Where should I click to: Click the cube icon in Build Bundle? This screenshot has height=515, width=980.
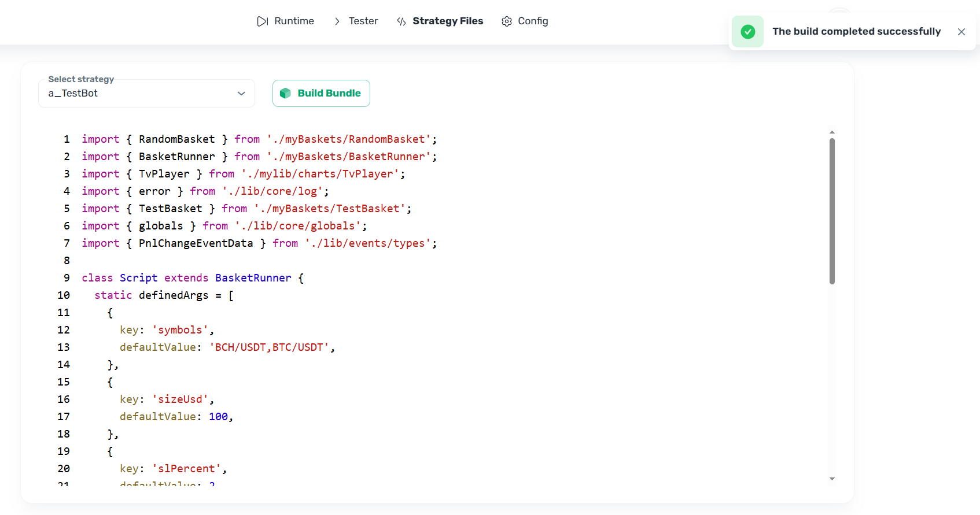point(285,94)
